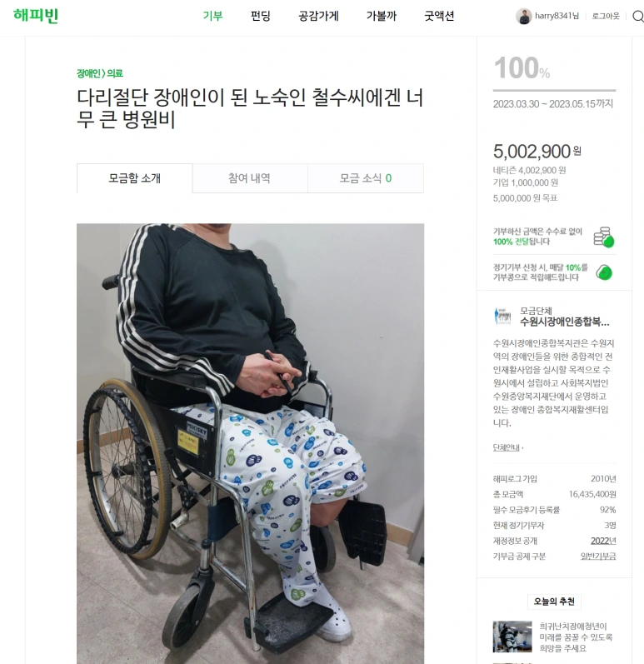This screenshot has height=664, width=644.
Task: Go to 공감가게 menu
Action: (318, 16)
